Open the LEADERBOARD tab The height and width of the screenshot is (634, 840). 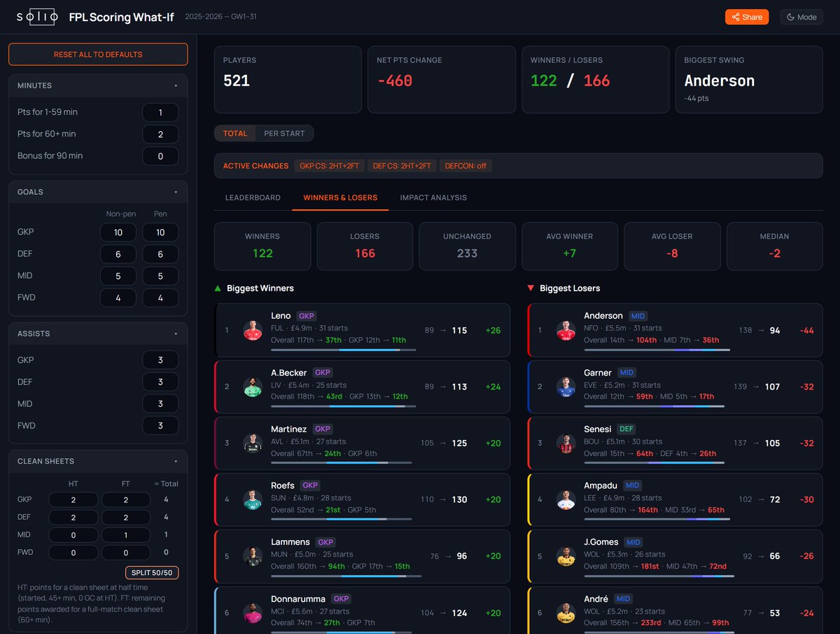(253, 198)
